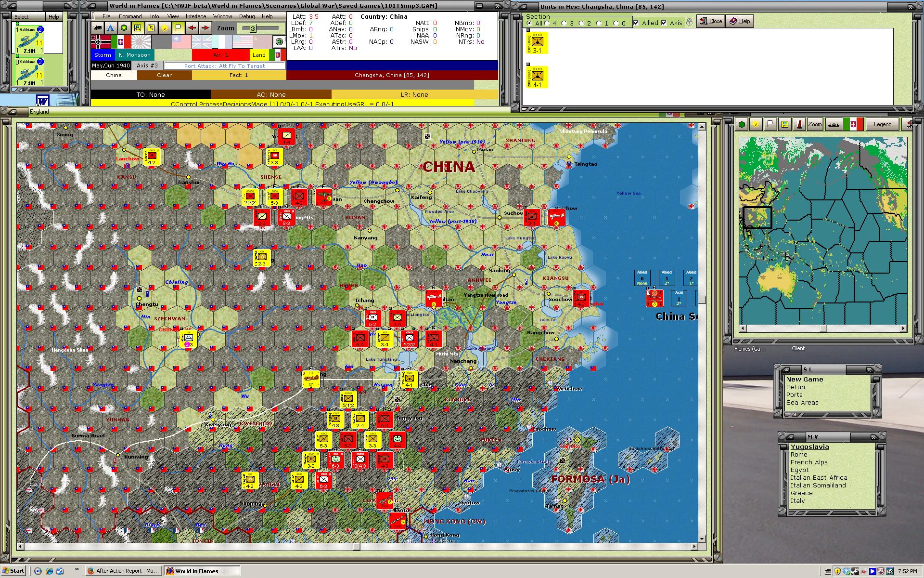924x578 pixels.
Task: Select the All section radio button
Action: tap(529, 23)
